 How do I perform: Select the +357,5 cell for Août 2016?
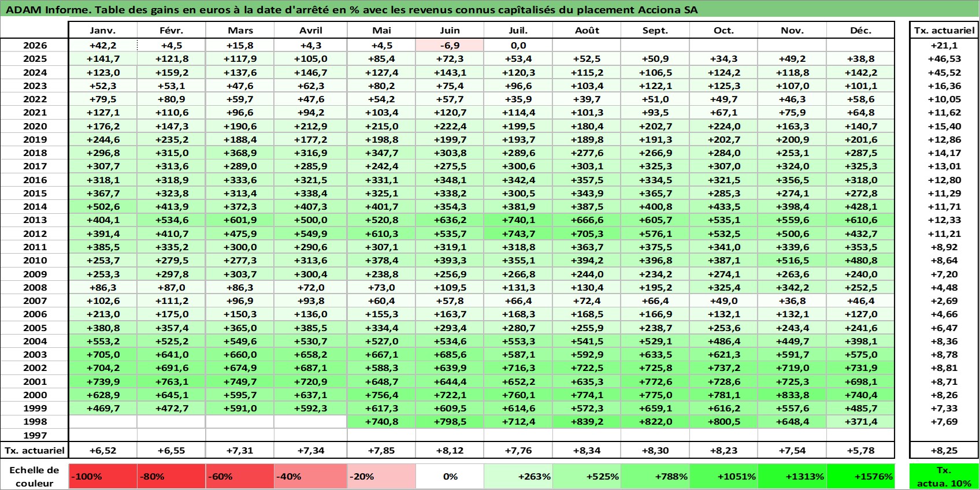[586, 180]
